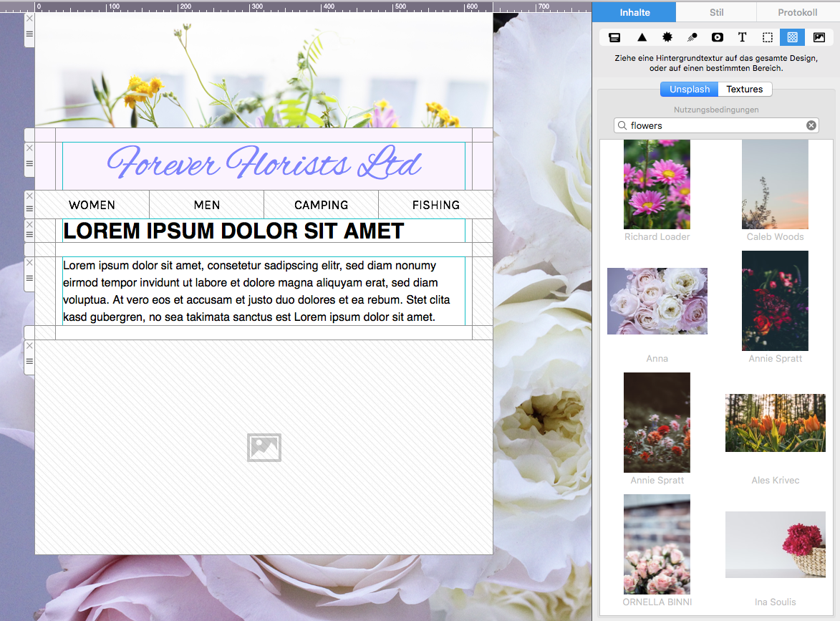Click the reorder handle of the navigation row
The image size is (840, 621).
click(x=29, y=208)
